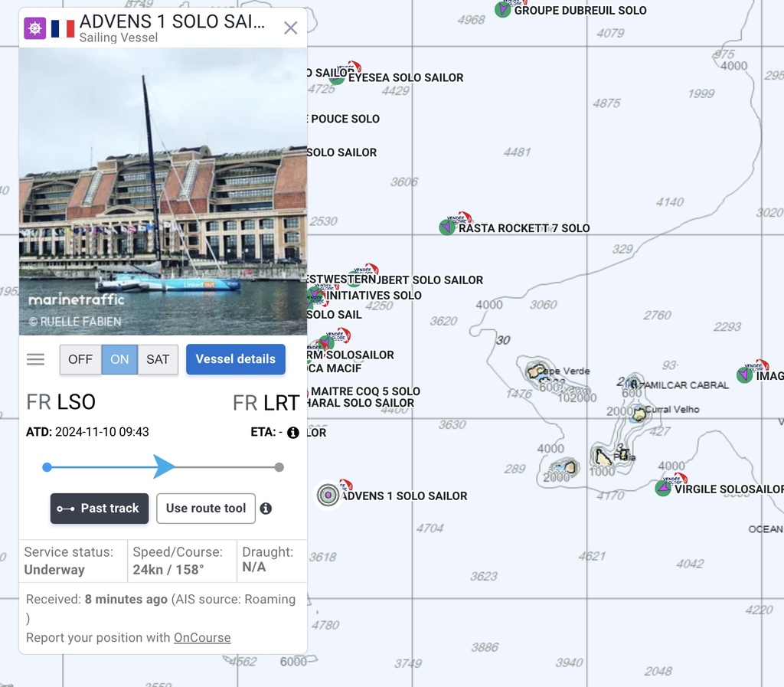Viewport: 784px width, 687px height.
Task: Select the INITIATIVES SOLO vessel marker
Action: click(x=315, y=294)
